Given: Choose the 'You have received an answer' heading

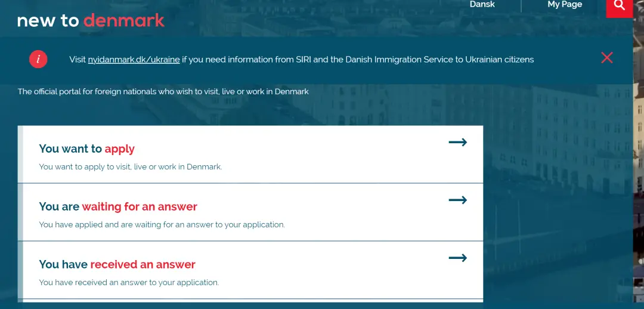Looking at the screenshot, I should coord(117,264).
